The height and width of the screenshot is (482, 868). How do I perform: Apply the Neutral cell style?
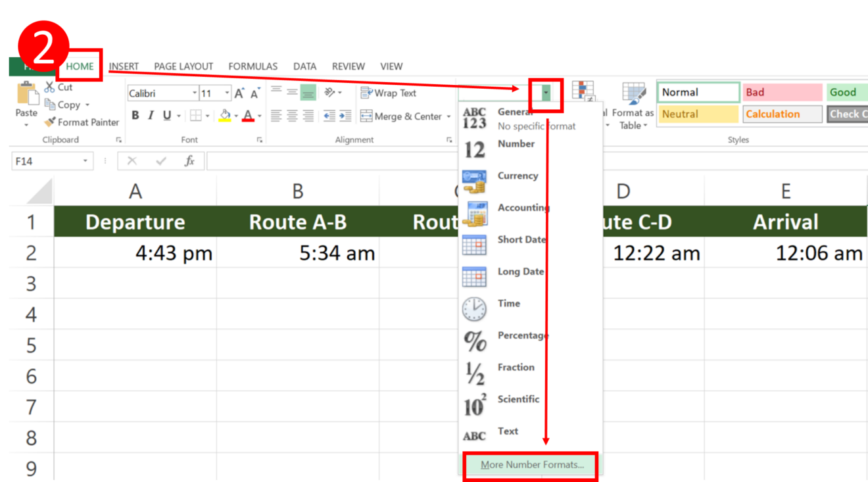click(x=698, y=114)
